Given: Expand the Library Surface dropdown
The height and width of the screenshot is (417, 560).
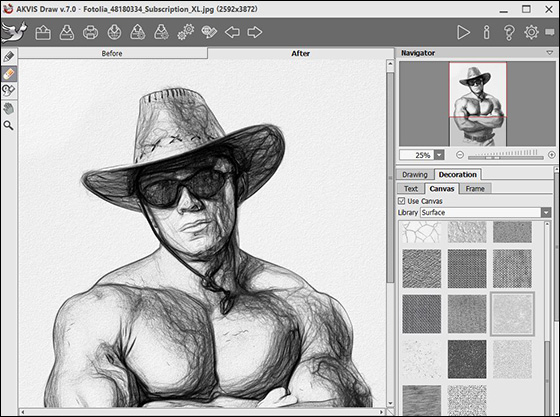Looking at the screenshot, I should pyautogui.click(x=546, y=212).
